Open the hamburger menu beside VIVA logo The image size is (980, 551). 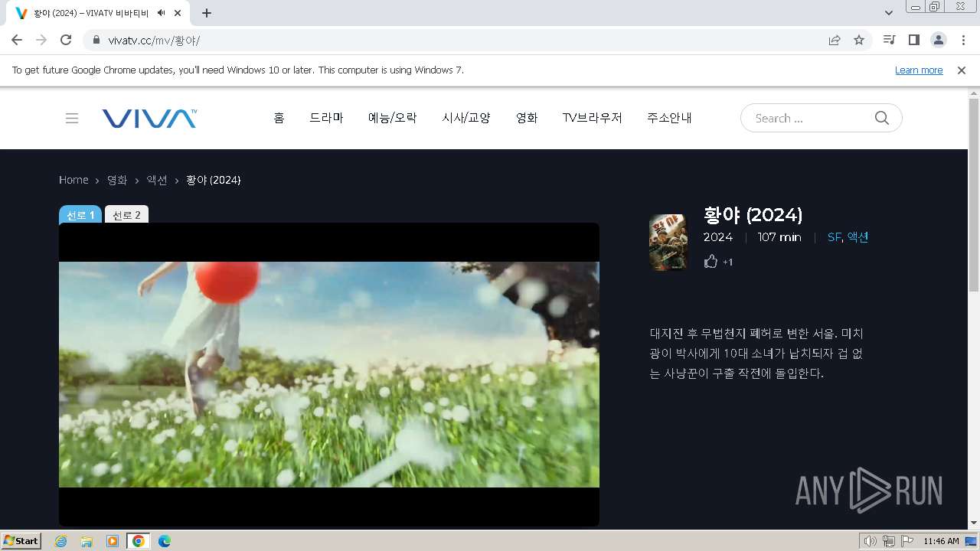(72, 118)
